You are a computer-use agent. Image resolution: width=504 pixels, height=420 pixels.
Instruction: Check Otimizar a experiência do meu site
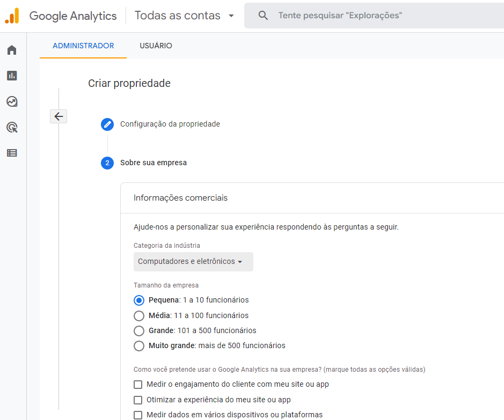click(x=138, y=400)
